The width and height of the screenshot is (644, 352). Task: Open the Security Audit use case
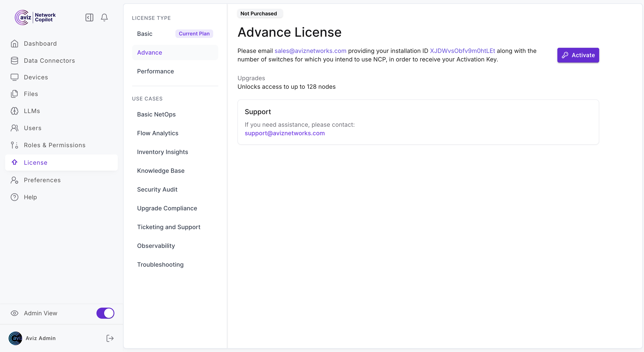(157, 189)
